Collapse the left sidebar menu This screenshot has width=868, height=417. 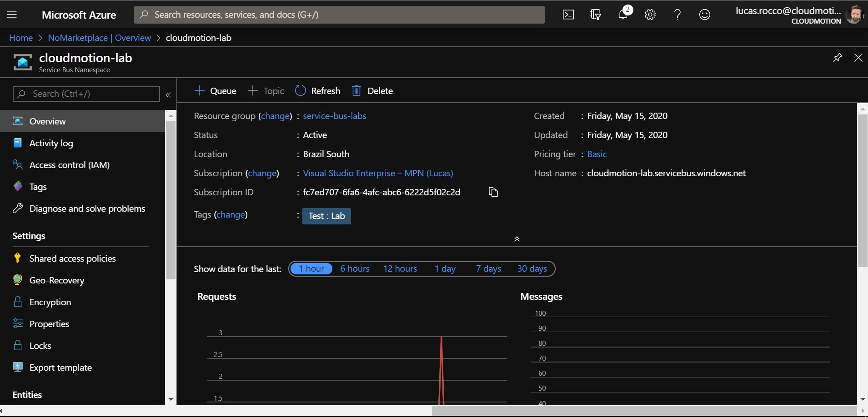click(168, 94)
